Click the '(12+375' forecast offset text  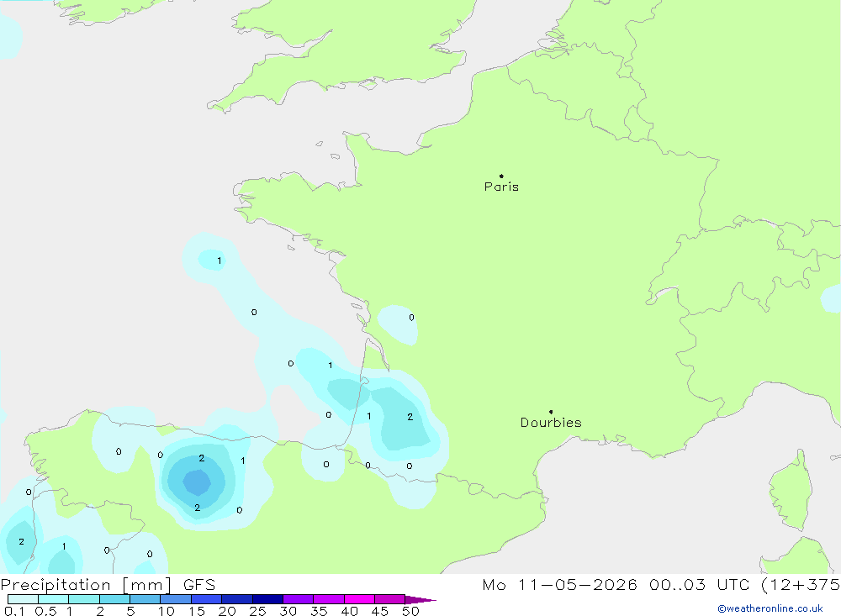click(x=801, y=585)
